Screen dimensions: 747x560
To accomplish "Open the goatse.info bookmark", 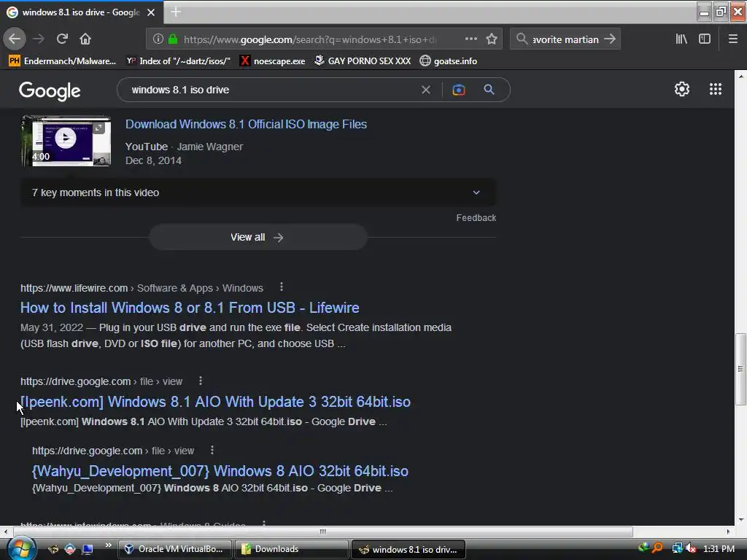I will click(x=449, y=61).
